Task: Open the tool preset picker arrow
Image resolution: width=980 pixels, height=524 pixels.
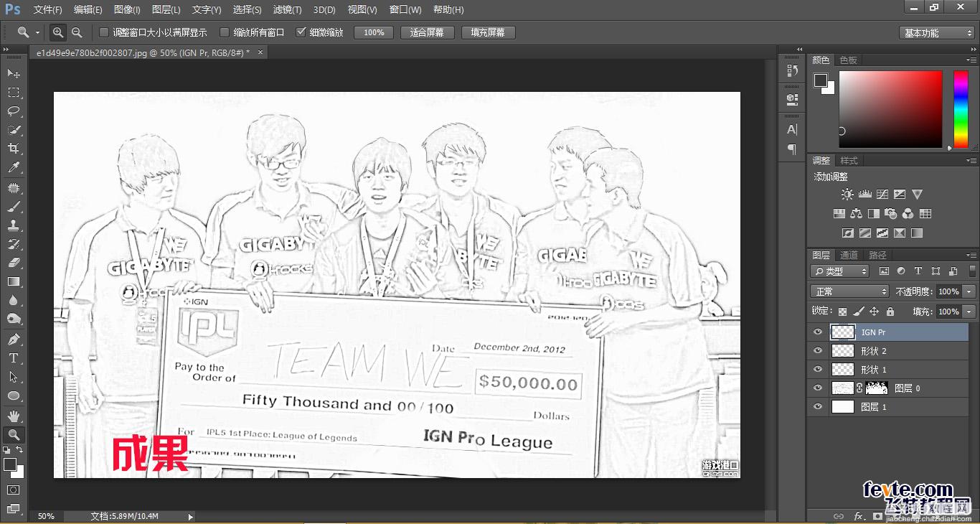Action: pos(38,33)
